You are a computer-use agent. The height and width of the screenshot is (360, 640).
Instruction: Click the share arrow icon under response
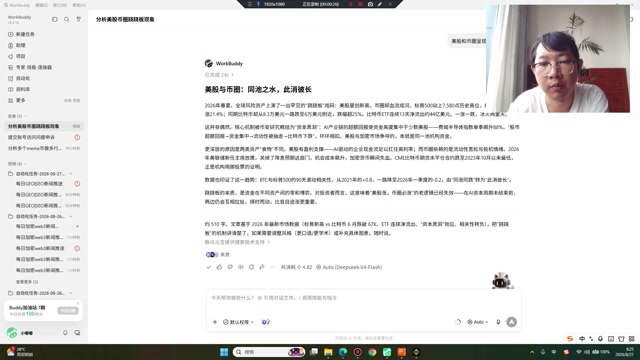(x=262, y=267)
